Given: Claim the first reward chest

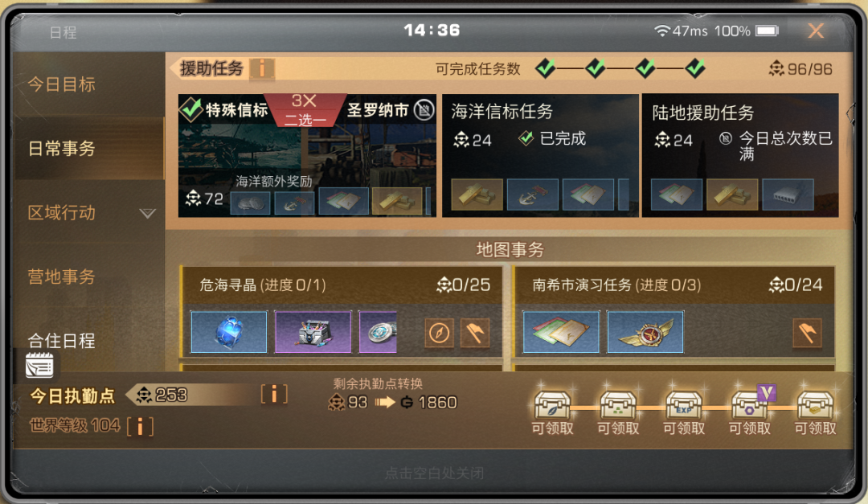Looking at the screenshot, I should [552, 406].
